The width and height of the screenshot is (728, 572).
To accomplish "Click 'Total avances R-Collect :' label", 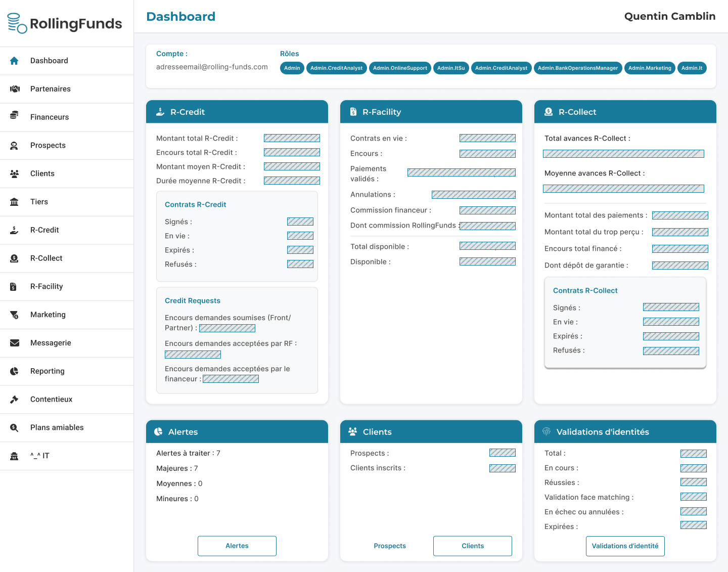I will [587, 138].
